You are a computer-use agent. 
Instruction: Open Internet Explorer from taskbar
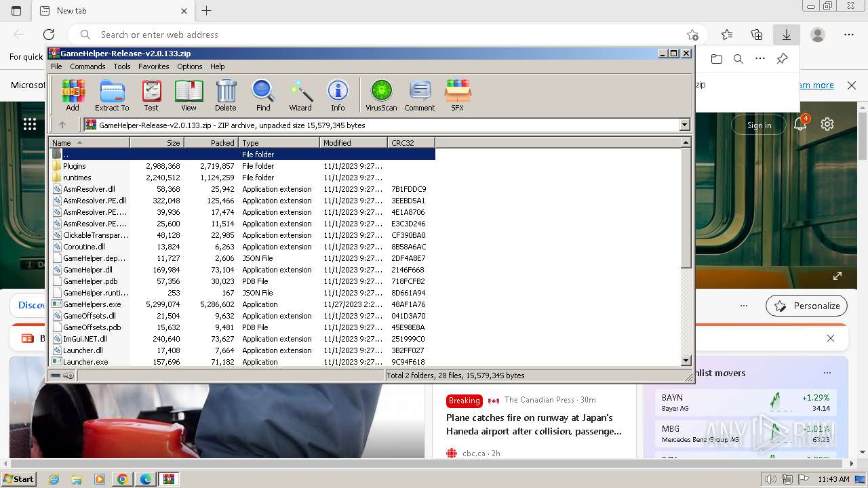coord(54,479)
